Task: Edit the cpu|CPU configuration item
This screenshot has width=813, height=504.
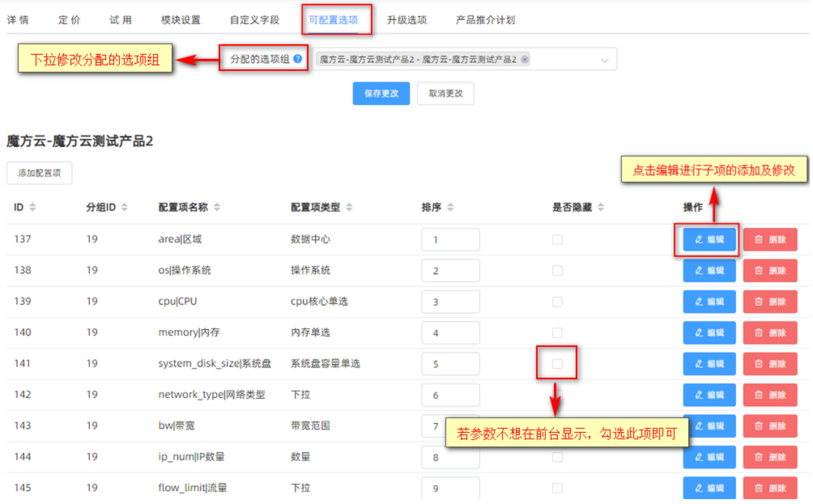Action: tap(709, 302)
